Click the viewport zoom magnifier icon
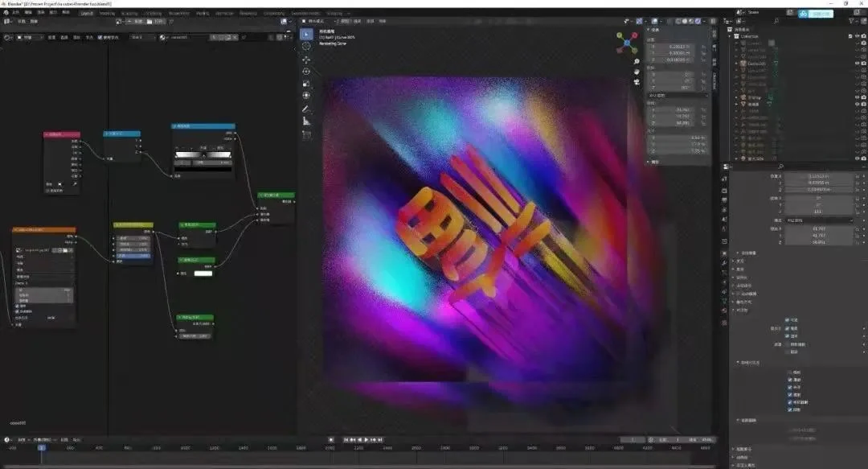 637,61
